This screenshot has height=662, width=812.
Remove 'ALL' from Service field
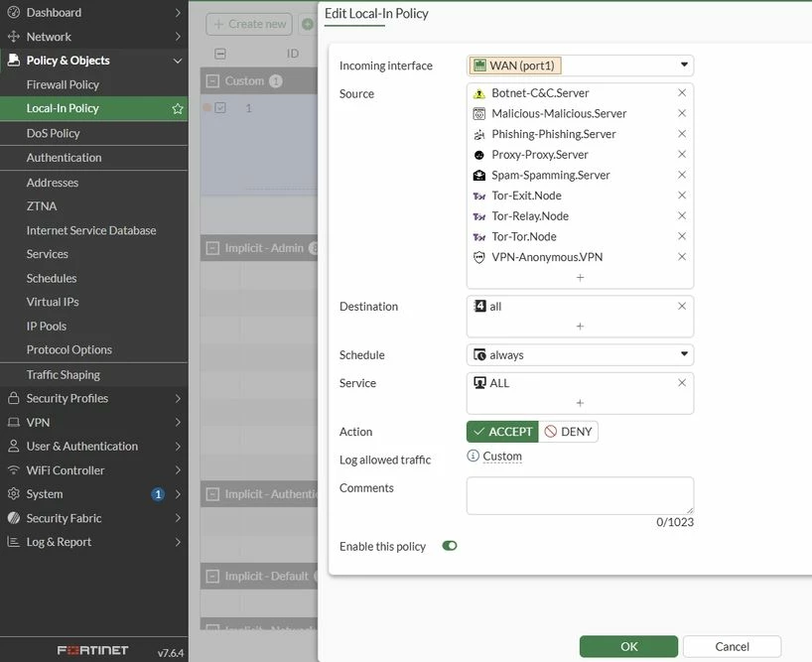tap(682, 382)
